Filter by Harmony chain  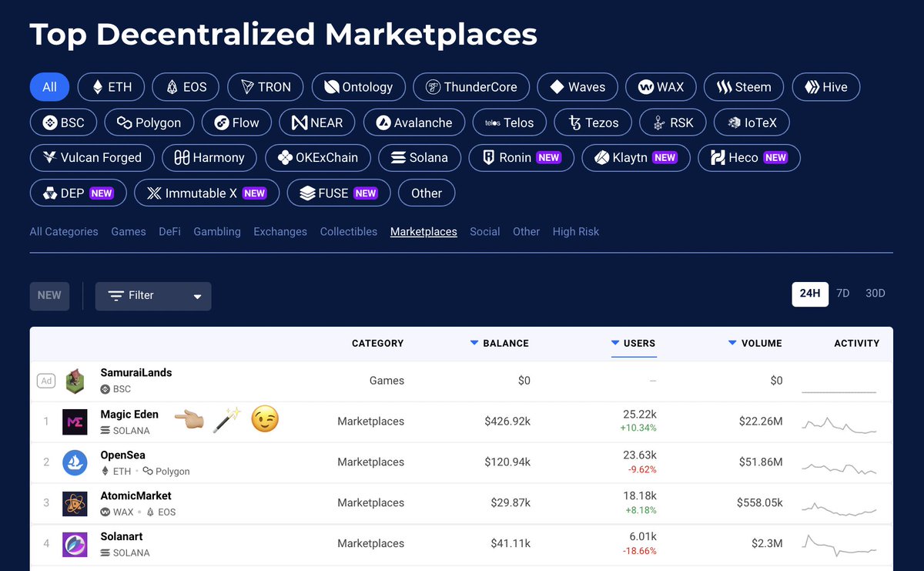[x=209, y=158]
